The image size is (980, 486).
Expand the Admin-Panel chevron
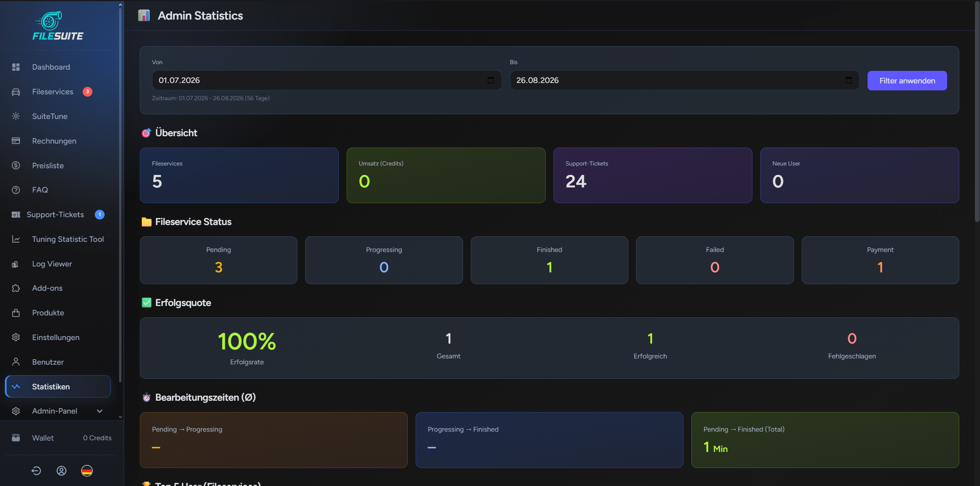99,411
